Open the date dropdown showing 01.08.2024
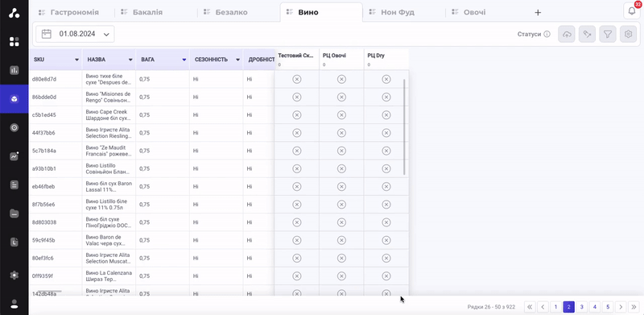644x315 pixels. [x=75, y=34]
